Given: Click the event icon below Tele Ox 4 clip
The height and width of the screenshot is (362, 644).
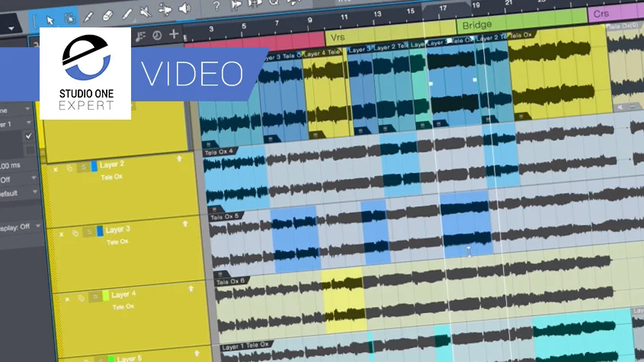Looking at the screenshot, I should pyautogui.click(x=215, y=210).
